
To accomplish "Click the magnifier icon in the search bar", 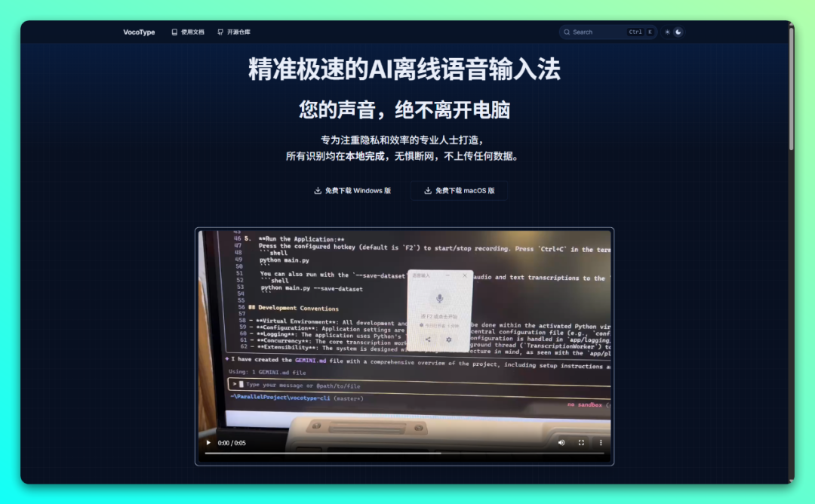I will [x=567, y=32].
